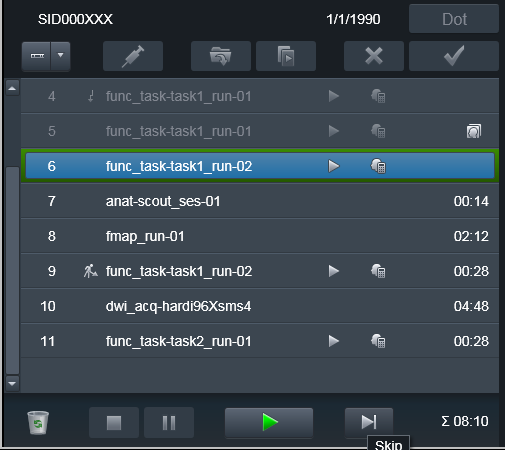Select row 4 func_task-task1_run-01

(260, 97)
